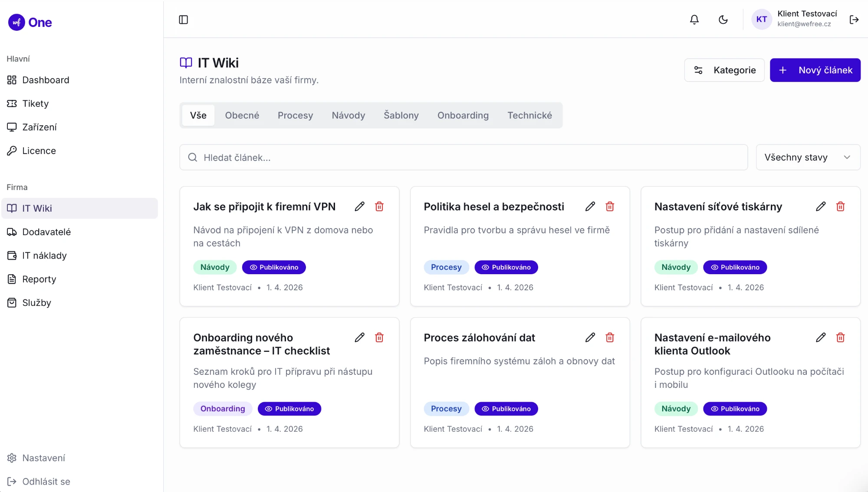Click the logout icon beside user email
Image resolution: width=868 pixels, height=492 pixels.
coord(854,20)
